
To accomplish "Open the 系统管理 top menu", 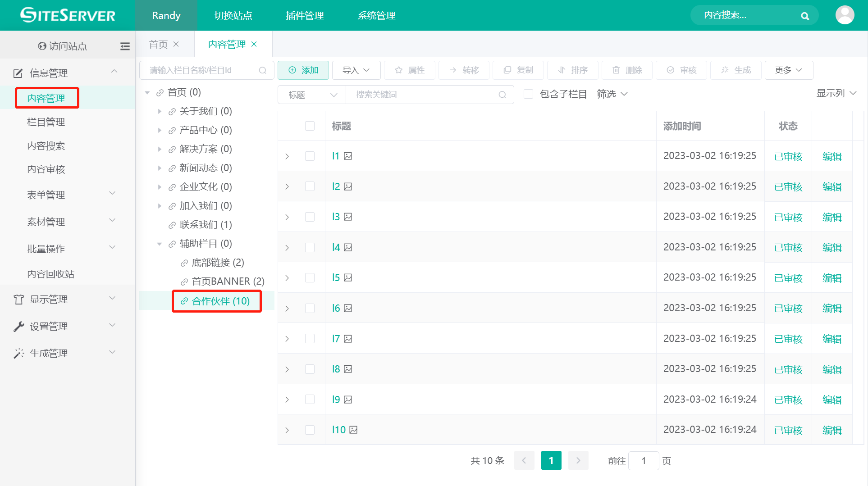I will 376,15.
